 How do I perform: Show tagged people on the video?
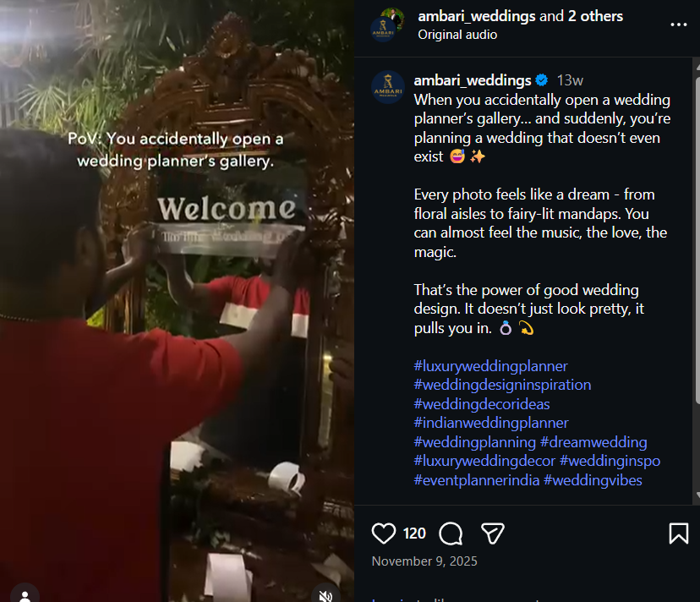[x=25, y=595]
